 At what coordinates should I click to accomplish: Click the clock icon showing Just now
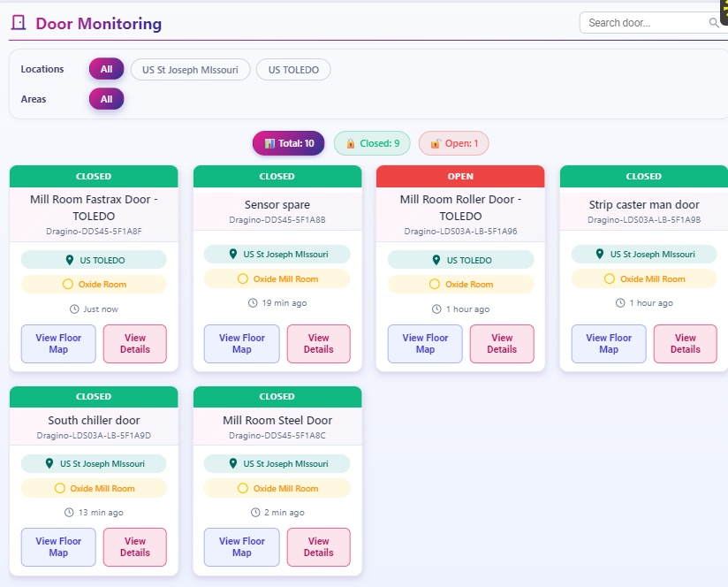(x=74, y=309)
